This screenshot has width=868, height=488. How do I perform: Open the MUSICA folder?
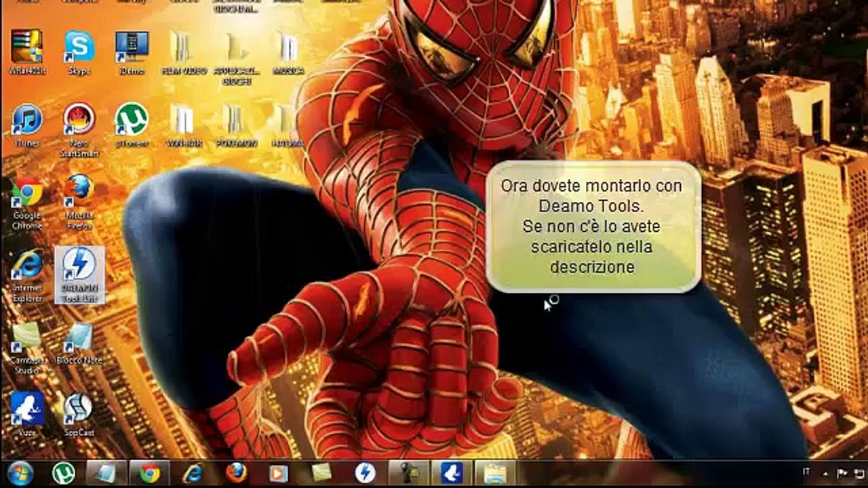pyautogui.click(x=288, y=52)
